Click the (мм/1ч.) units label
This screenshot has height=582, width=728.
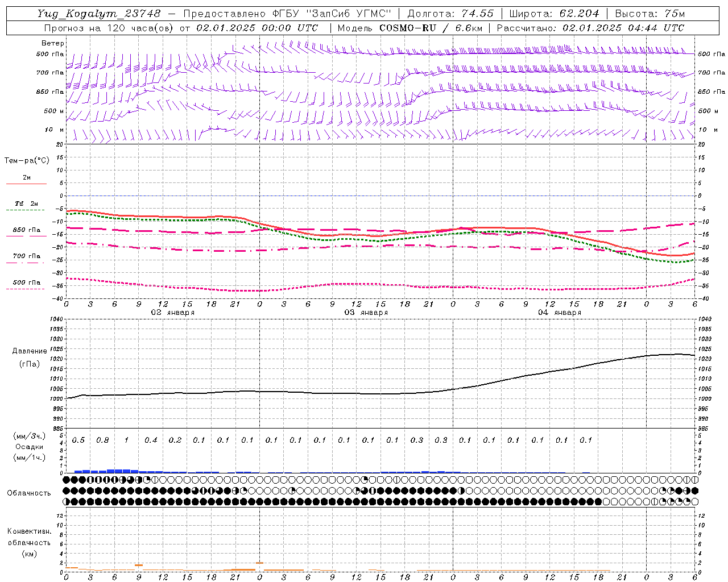tap(30, 458)
